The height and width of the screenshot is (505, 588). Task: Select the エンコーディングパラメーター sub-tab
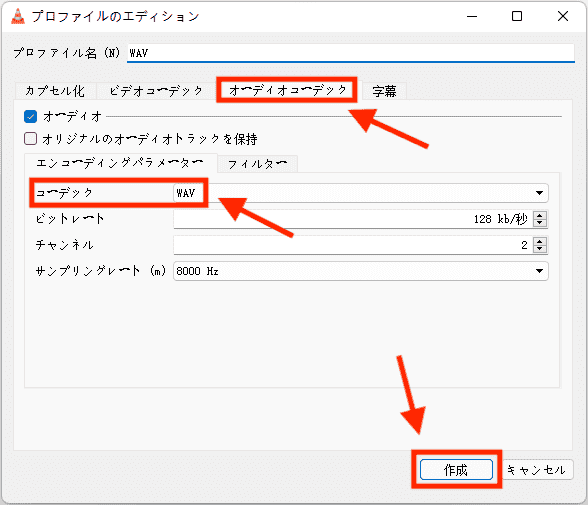click(120, 163)
